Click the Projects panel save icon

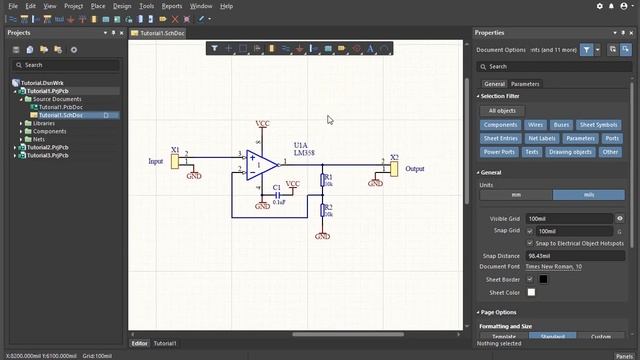(16, 50)
